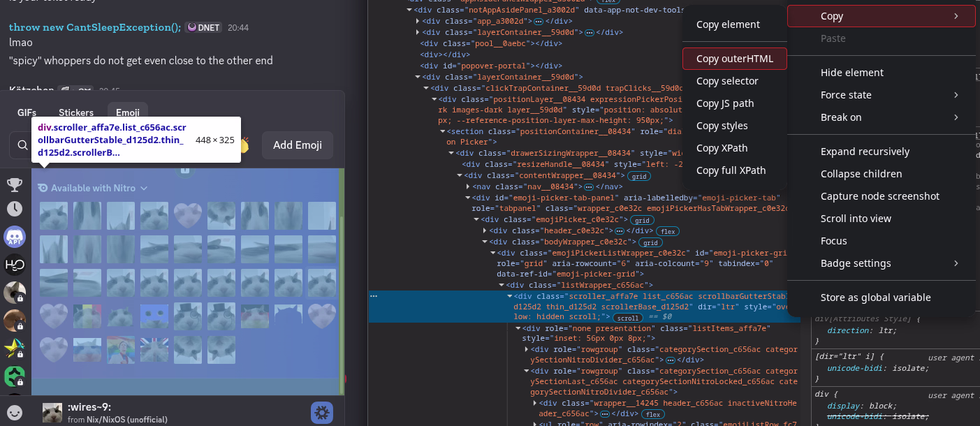
Task: Open the Break on submenu
Action: coord(882,117)
